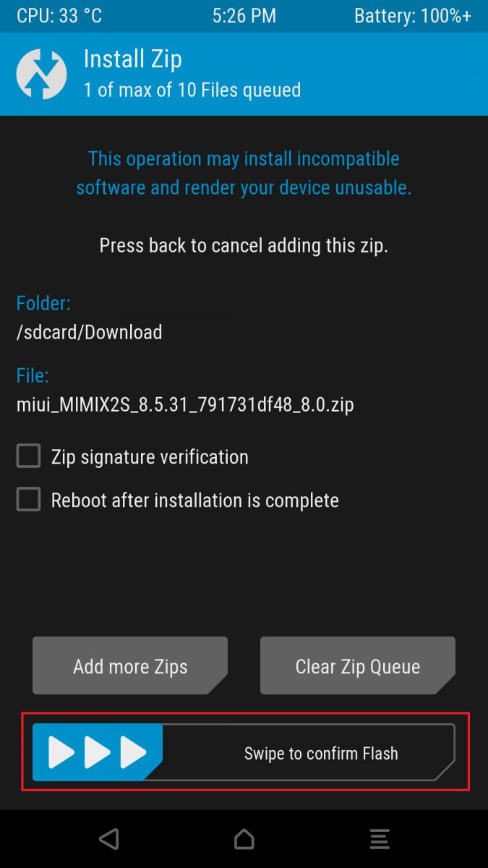Enable Reboot after installation is complete checkbox
The image size is (488, 868).
coord(29,500)
